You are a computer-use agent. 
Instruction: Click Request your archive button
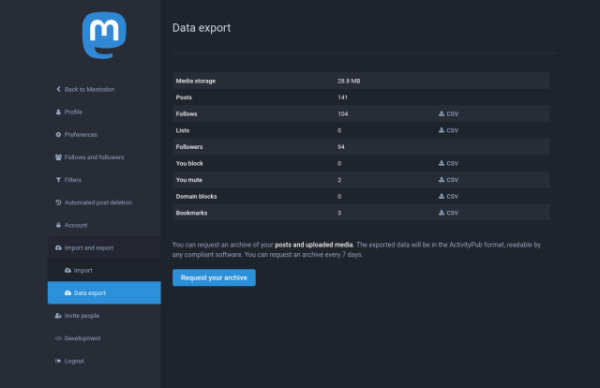(x=214, y=277)
